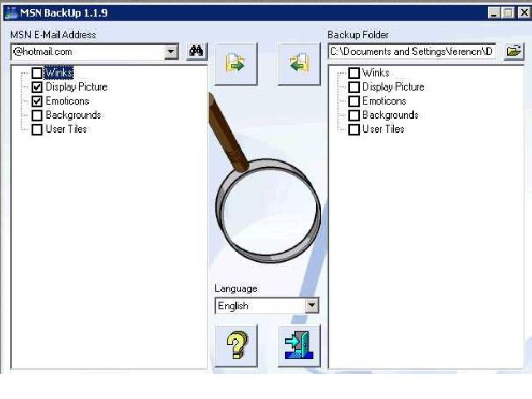Screen dimensions: 532x399
Task: Exit the program via the door icon
Action: coord(299,346)
